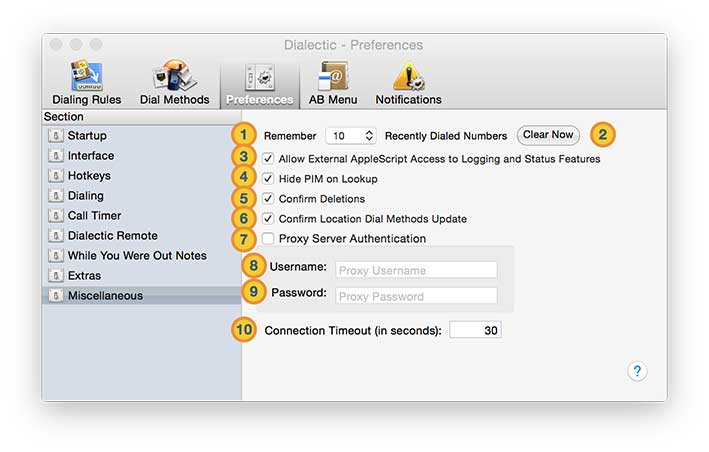Toggle Confirm Location Dial Methods Update checkbox
The width and height of the screenshot is (709, 452).
coord(268,219)
